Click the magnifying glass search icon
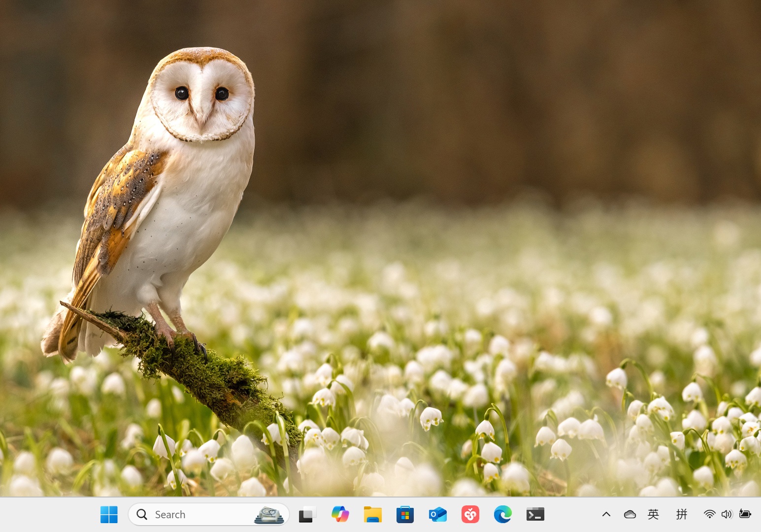The image size is (761, 532). (142, 515)
